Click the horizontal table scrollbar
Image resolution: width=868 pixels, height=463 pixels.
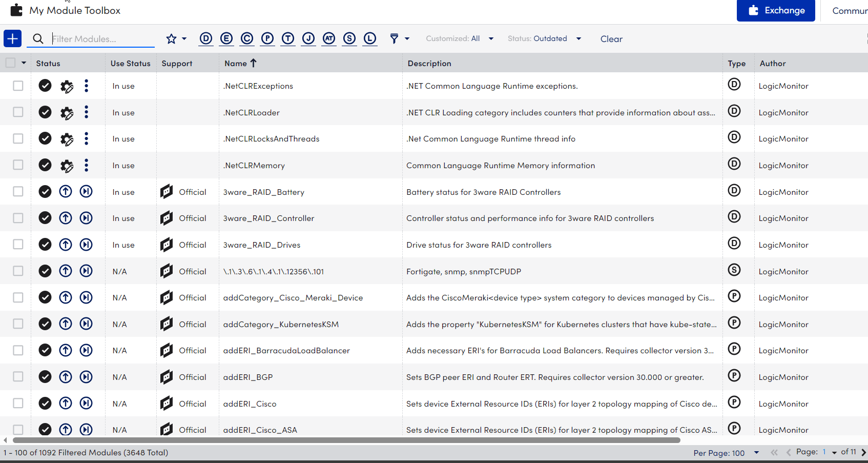[x=346, y=440]
